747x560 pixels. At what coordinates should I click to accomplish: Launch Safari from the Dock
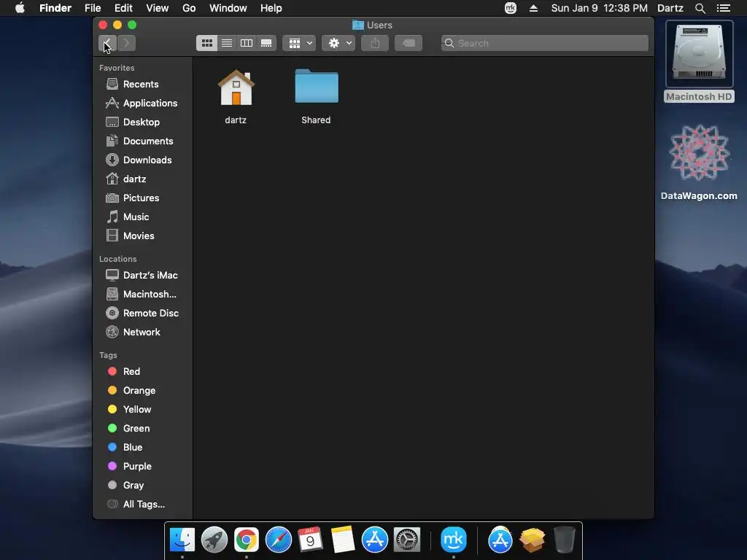point(278,540)
